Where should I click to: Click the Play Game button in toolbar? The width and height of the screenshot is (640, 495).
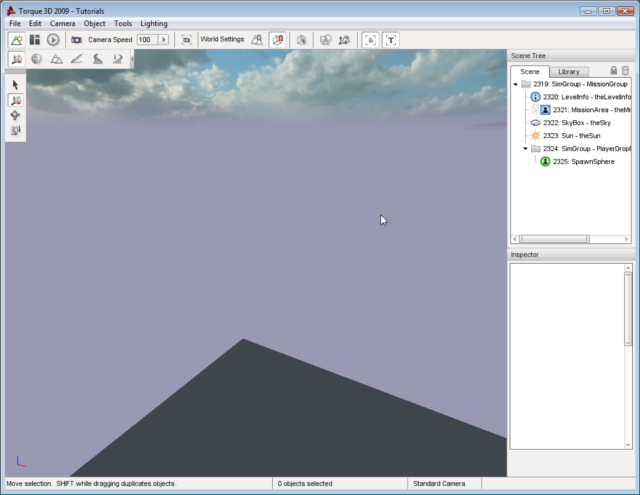53,40
